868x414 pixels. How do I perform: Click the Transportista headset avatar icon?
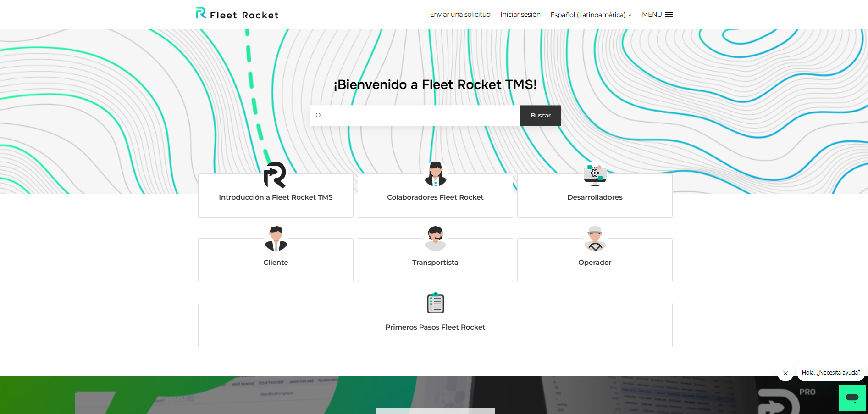click(x=436, y=239)
